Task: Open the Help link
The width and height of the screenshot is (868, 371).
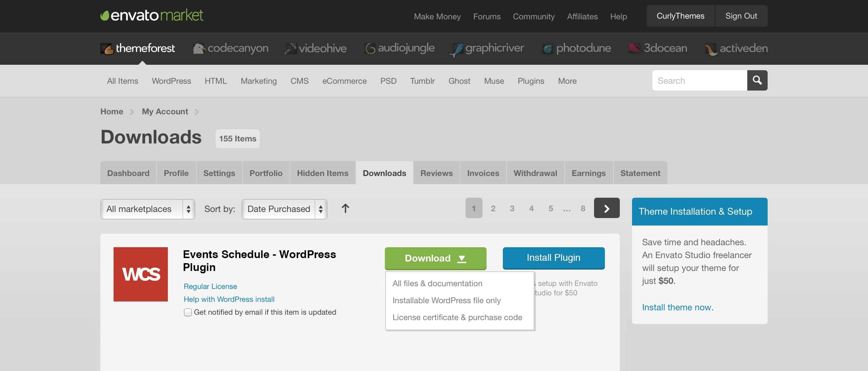Action: coord(619,17)
